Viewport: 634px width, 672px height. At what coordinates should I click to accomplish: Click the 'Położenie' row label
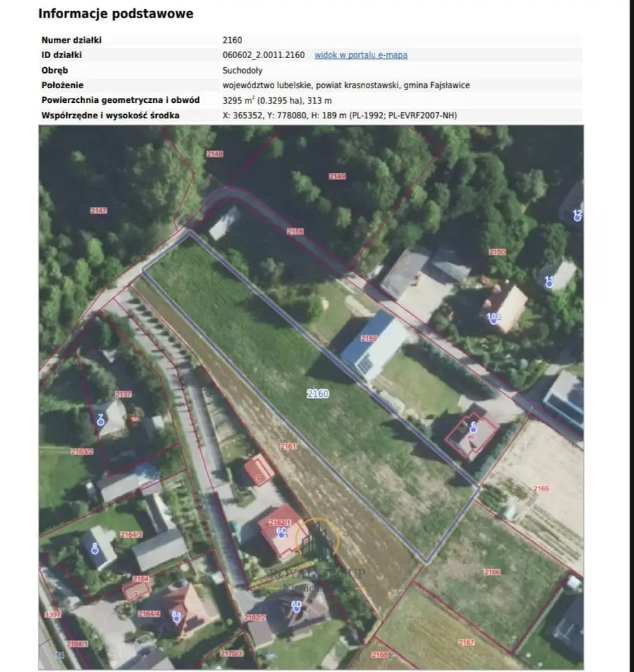tap(62, 85)
